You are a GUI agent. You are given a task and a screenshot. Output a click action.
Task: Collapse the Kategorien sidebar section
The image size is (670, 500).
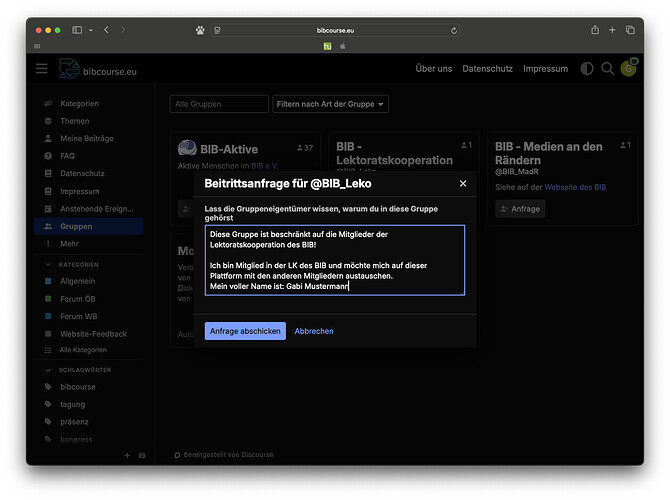click(x=48, y=265)
